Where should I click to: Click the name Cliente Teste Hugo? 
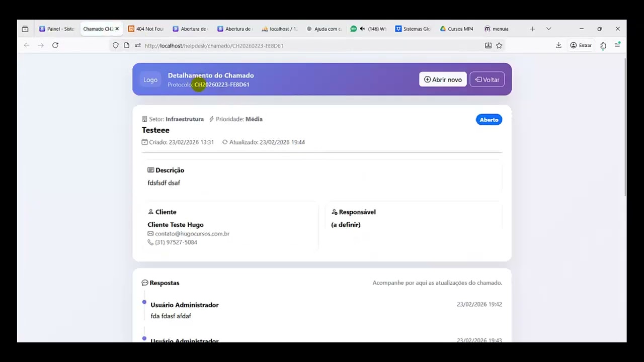176,225
